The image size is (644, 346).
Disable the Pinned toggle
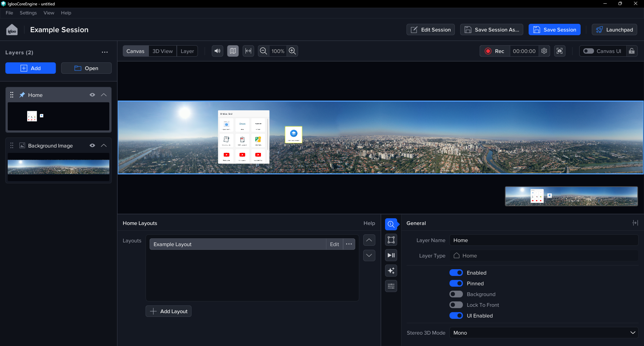(456, 283)
